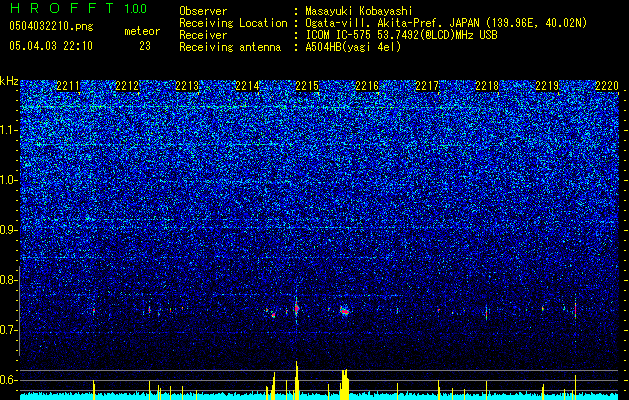
Task: Click time marker 2220
Action: click(x=607, y=86)
